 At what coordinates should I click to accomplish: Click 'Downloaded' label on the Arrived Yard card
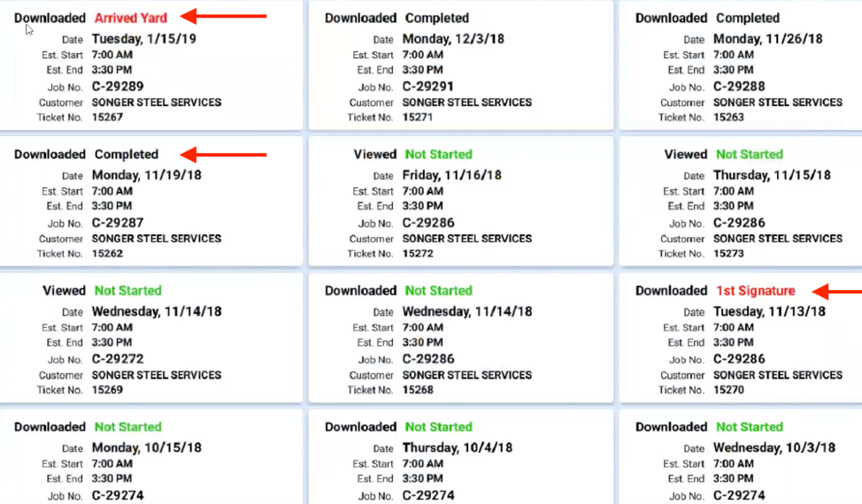click(x=50, y=18)
